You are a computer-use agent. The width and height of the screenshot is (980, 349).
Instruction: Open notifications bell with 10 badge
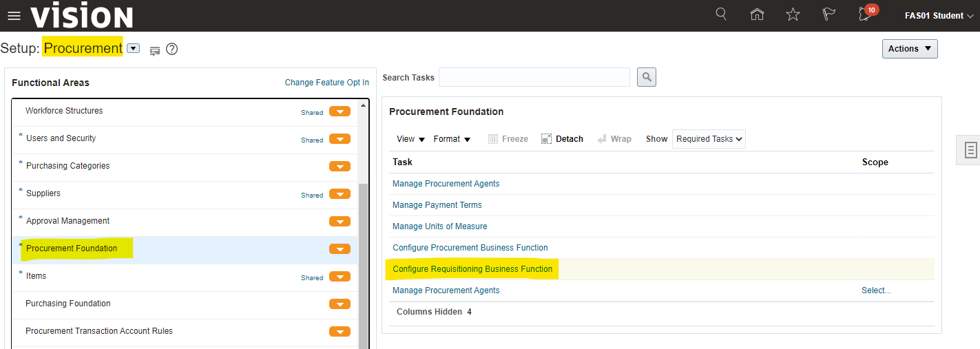click(x=866, y=14)
